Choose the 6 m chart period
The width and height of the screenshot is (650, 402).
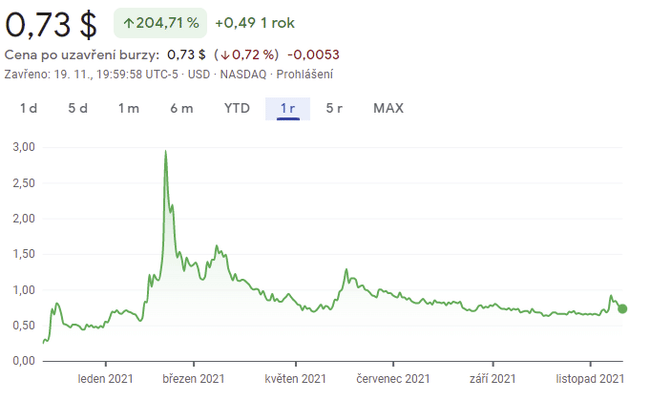pos(181,108)
